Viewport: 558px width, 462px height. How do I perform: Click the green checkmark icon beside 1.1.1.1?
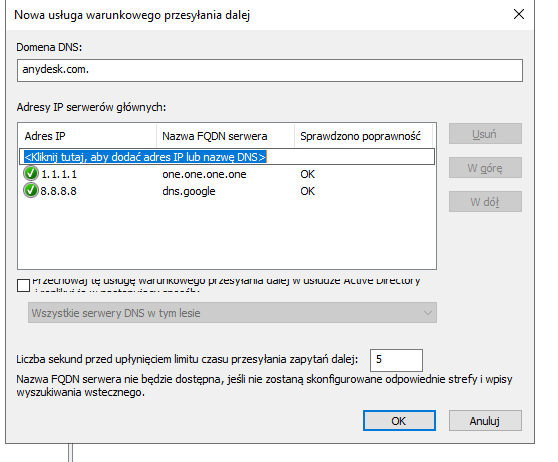(x=31, y=174)
